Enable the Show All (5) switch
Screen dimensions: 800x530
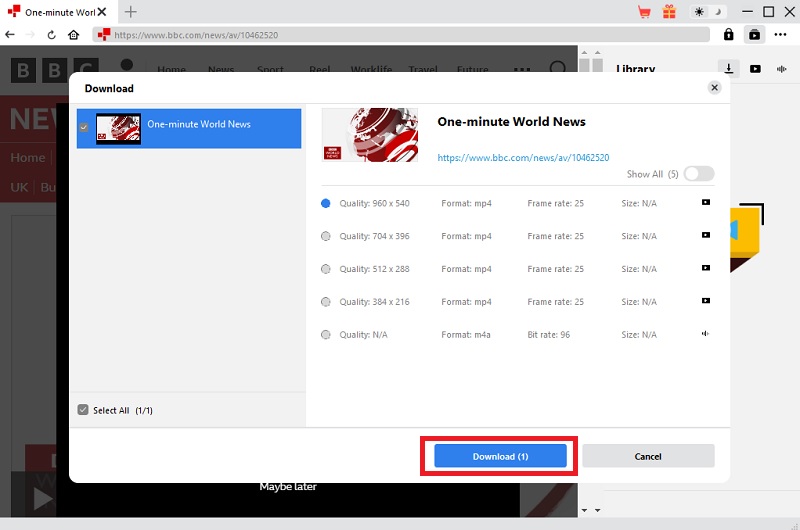pyautogui.click(x=699, y=174)
